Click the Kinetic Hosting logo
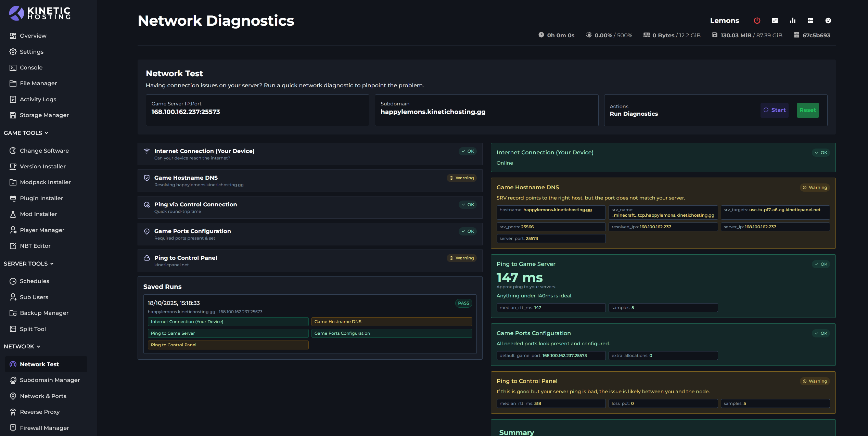Viewport: 868px width, 436px height. tap(40, 13)
